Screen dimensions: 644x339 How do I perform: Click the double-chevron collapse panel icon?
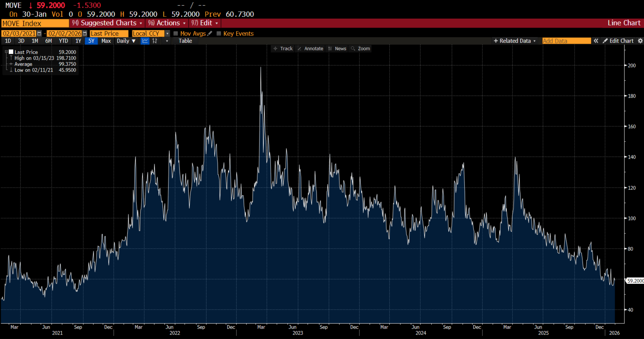596,41
